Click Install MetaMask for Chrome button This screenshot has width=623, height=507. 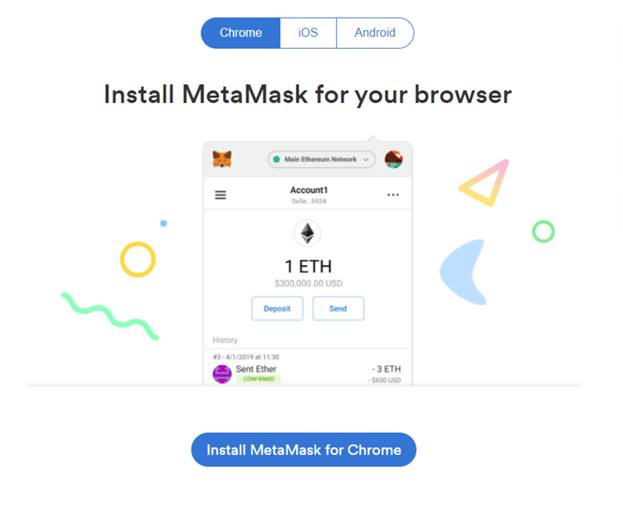[x=304, y=450]
